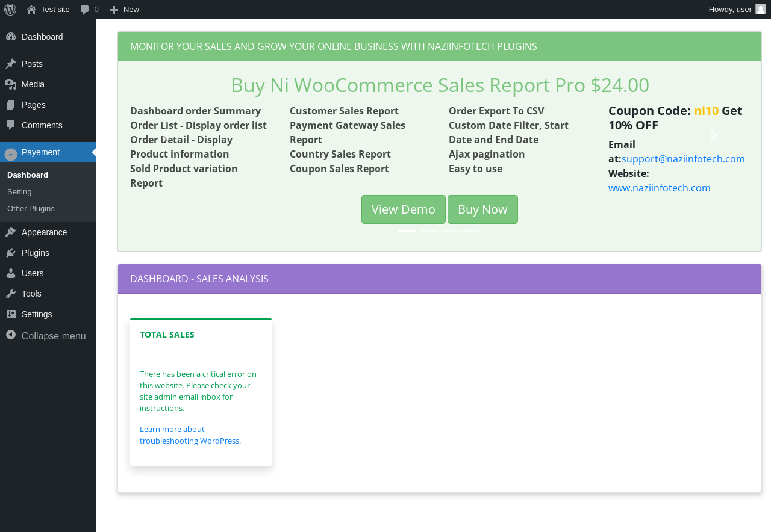Select the third carousel slide indicator
This screenshot has height=532, width=771.
[451, 231]
